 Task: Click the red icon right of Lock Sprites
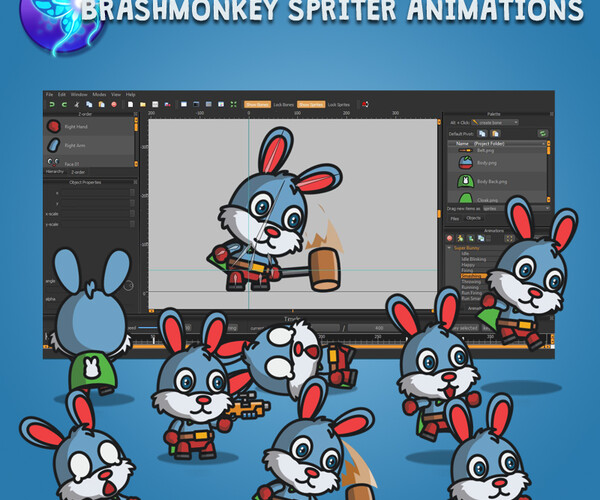point(365,104)
